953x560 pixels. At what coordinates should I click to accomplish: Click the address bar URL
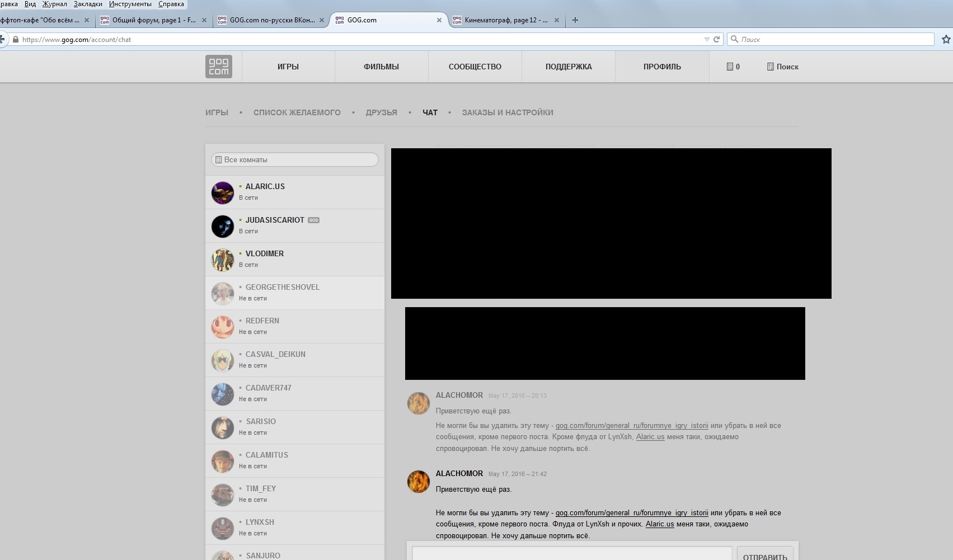77,40
